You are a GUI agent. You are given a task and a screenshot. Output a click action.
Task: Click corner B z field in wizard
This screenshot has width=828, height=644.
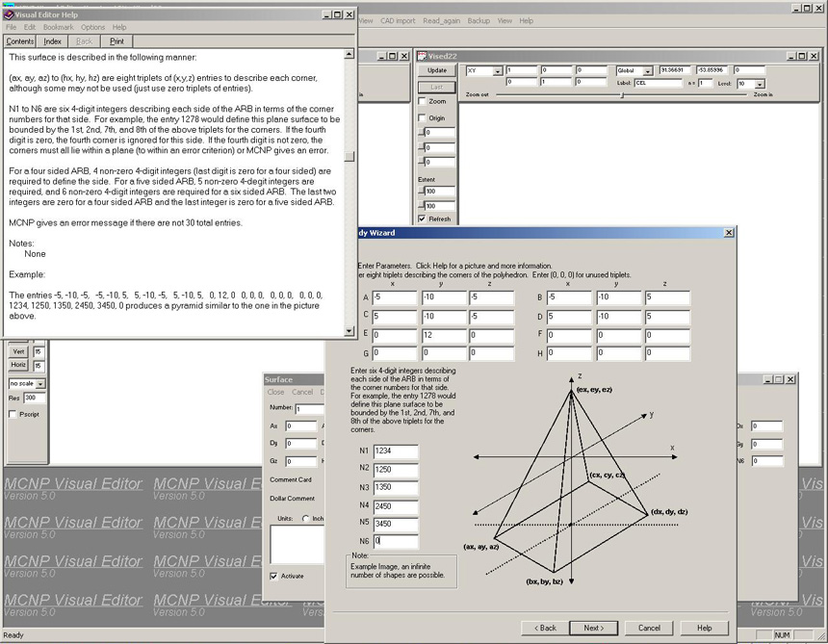667,297
